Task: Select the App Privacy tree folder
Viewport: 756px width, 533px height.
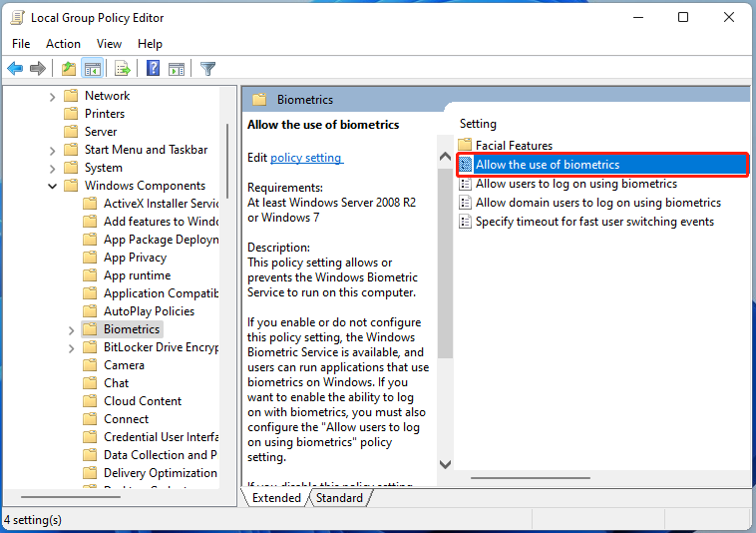Action: pyautogui.click(x=135, y=258)
